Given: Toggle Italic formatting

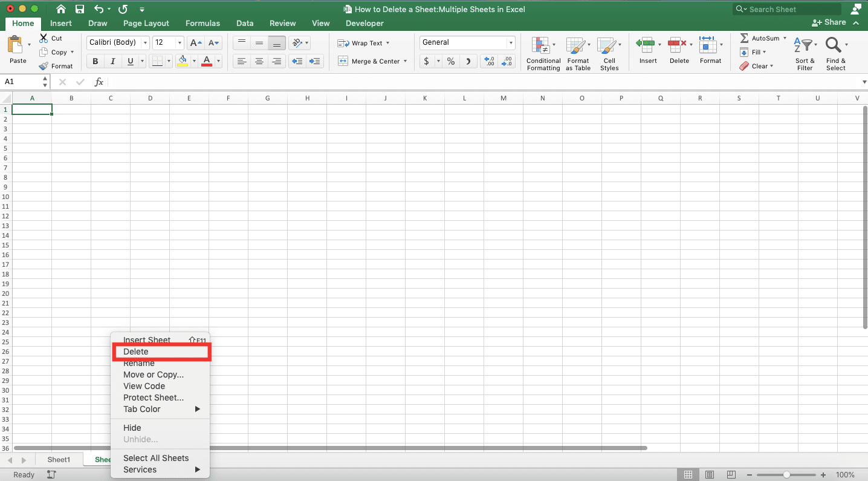Looking at the screenshot, I should tap(112, 61).
